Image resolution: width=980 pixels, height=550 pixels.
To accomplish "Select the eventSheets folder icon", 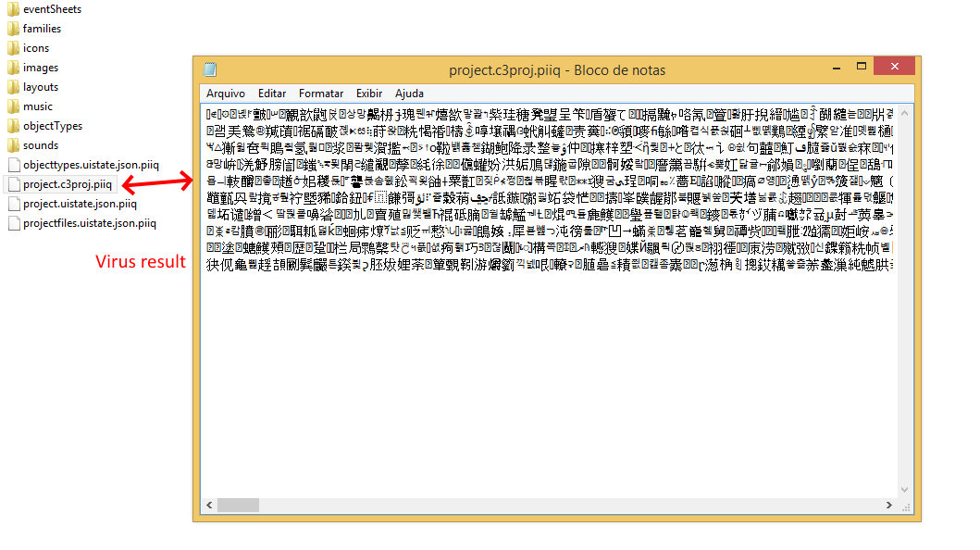I will (13, 9).
